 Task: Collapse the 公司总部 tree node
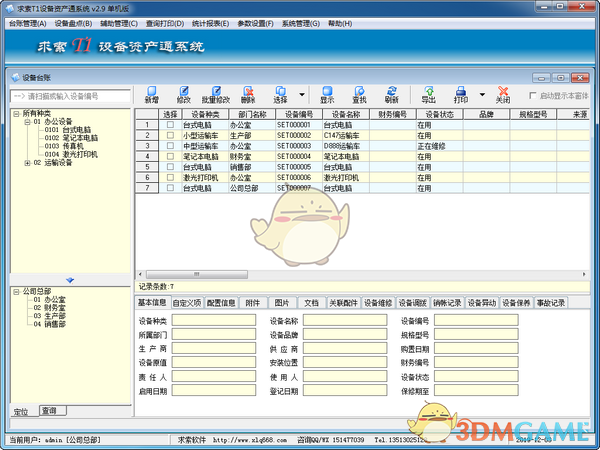point(16,292)
